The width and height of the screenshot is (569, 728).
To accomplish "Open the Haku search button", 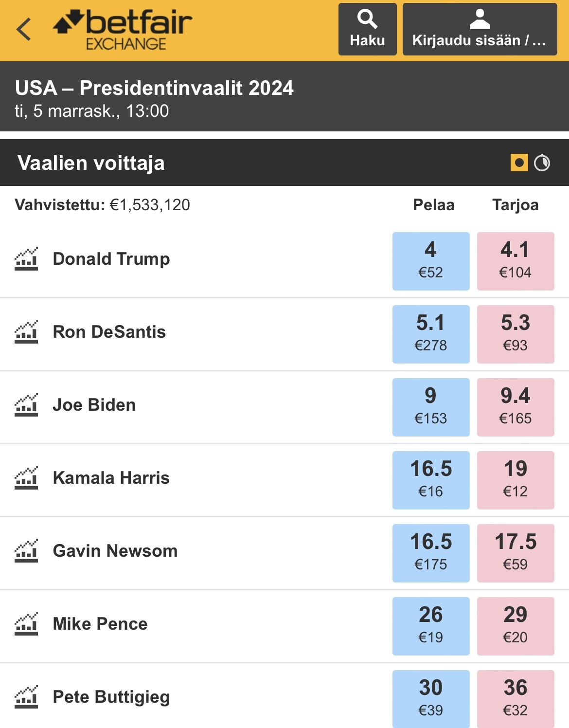I will coord(367,29).
